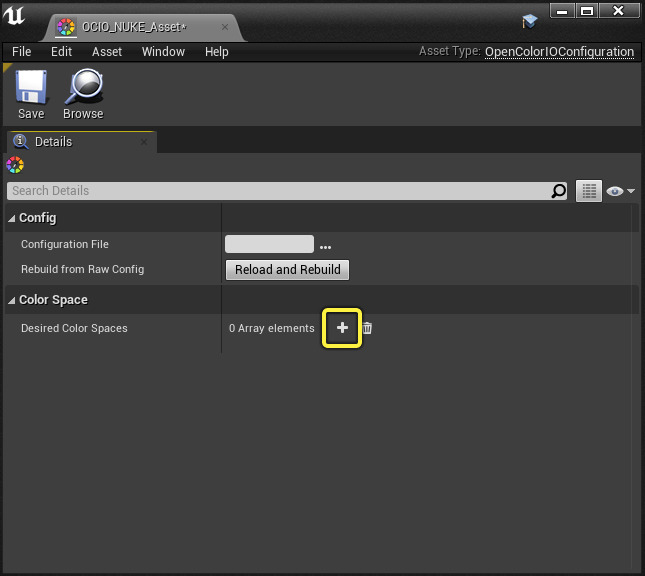This screenshot has height=576, width=645.
Task: Focus the Search Details field
Action: [287, 191]
